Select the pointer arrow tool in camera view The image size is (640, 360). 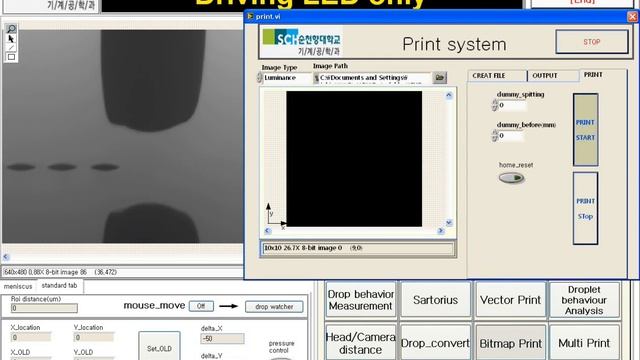coord(11,39)
